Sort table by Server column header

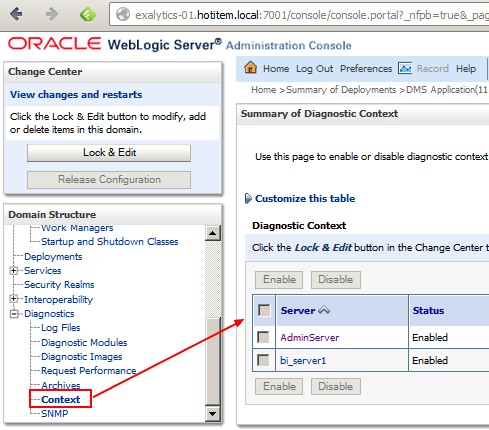pos(298,311)
